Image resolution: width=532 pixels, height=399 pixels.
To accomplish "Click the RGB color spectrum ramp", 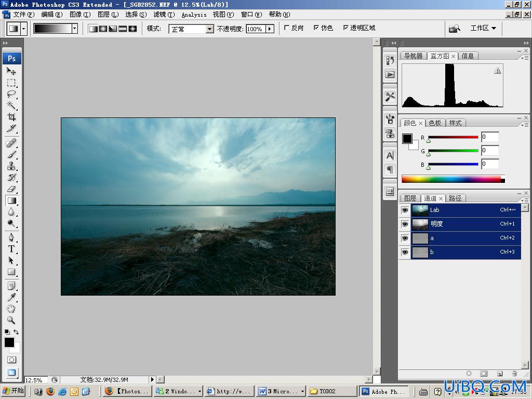I will [453, 179].
